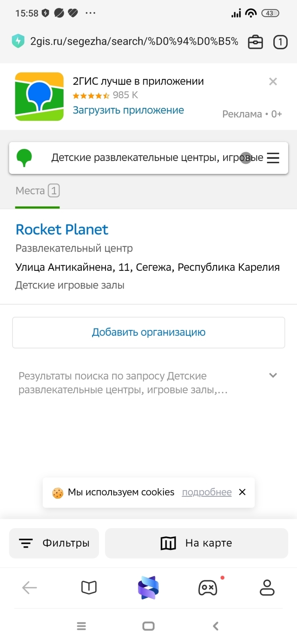Viewport: 297px width, 644px height.
Task: Open the browser tabs counter
Action: coord(280,42)
